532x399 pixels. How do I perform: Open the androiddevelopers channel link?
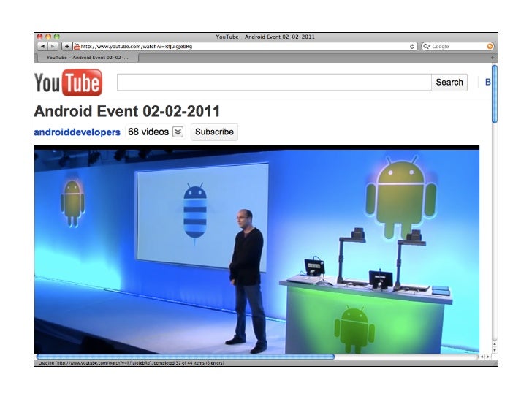tap(77, 132)
